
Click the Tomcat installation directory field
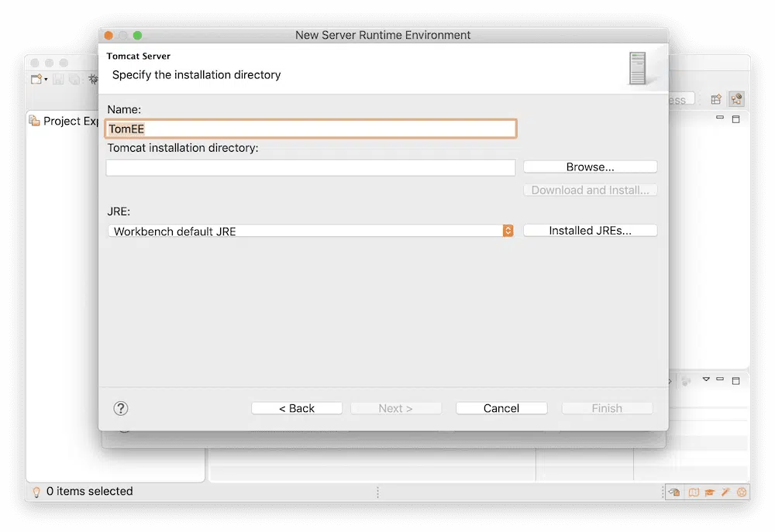pos(310,168)
